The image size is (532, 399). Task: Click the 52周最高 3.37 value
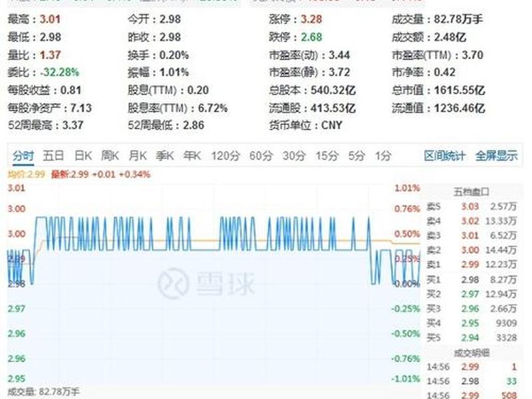(73, 125)
